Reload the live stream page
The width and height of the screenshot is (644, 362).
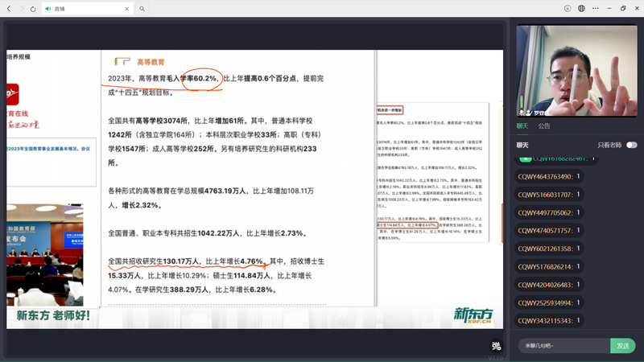tap(33, 8)
